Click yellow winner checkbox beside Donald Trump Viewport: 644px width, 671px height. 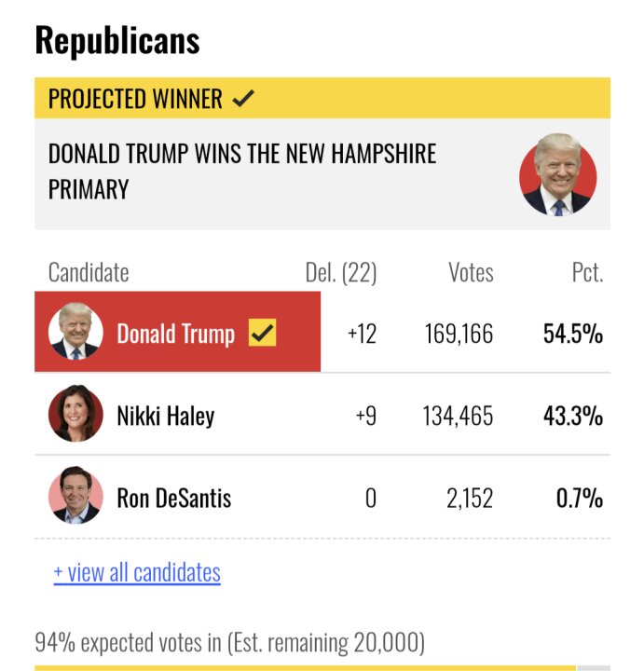262,333
